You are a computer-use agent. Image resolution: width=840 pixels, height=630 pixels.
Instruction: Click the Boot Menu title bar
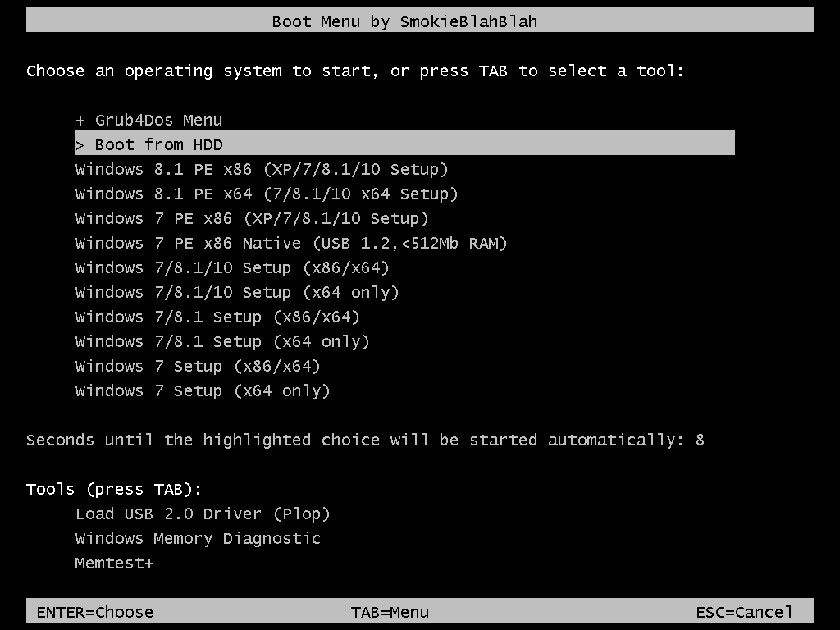(x=420, y=20)
